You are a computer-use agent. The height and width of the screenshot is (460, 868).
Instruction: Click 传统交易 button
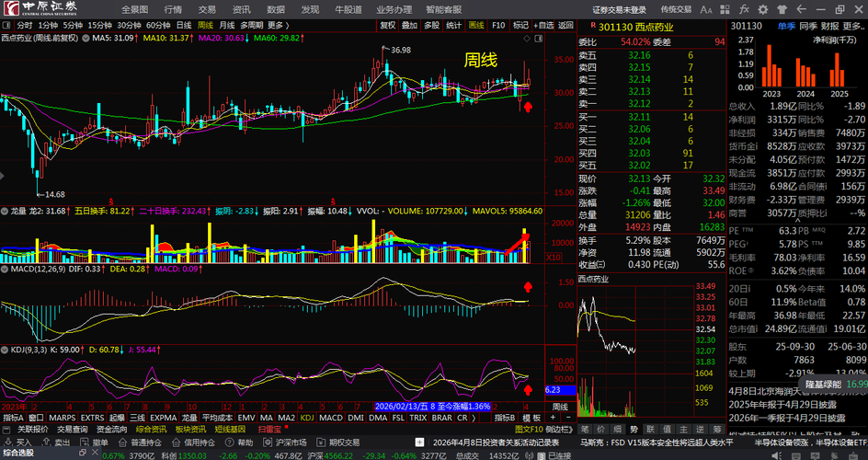coord(676,9)
